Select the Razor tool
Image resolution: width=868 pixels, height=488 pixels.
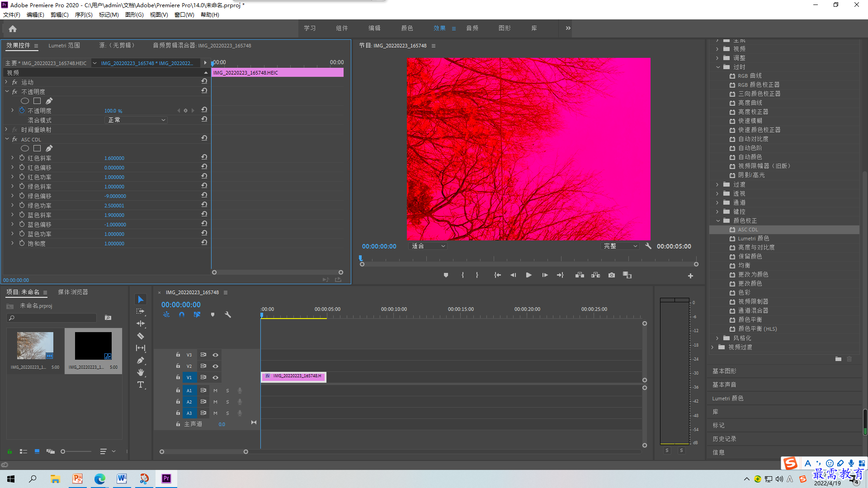click(x=141, y=336)
